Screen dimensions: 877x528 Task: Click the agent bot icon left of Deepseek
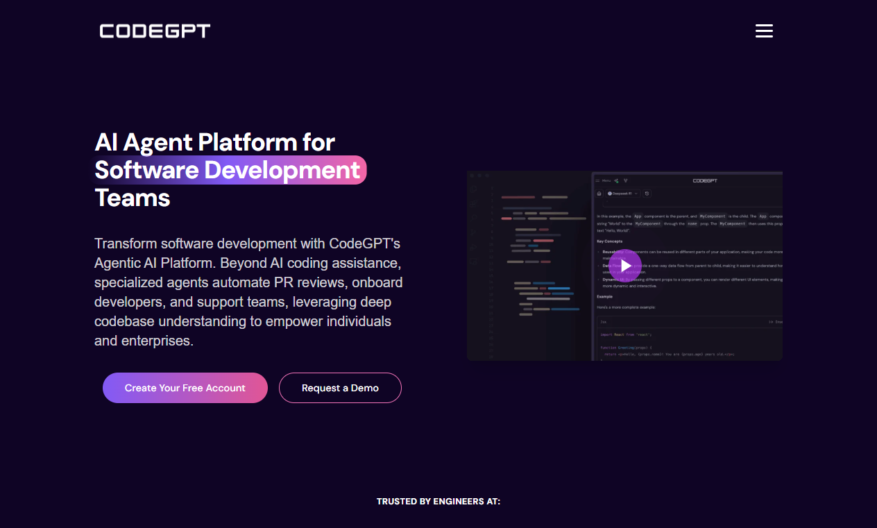tap(599, 194)
